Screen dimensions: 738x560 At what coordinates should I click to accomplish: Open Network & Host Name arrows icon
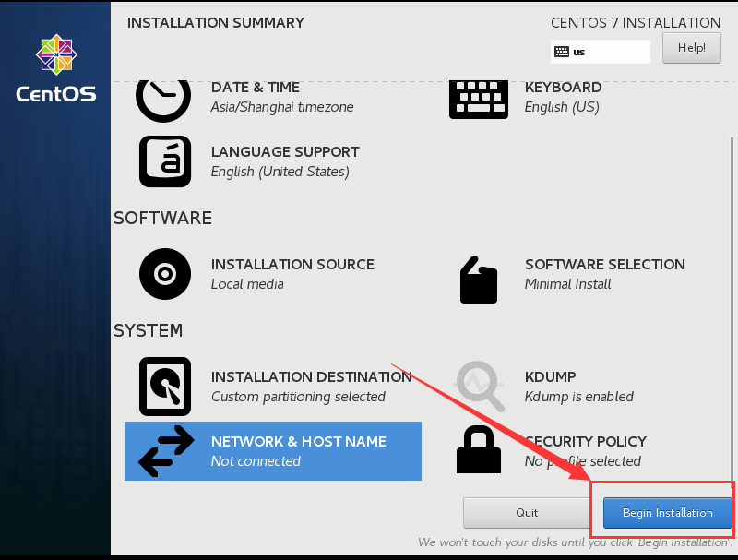[166, 451]
